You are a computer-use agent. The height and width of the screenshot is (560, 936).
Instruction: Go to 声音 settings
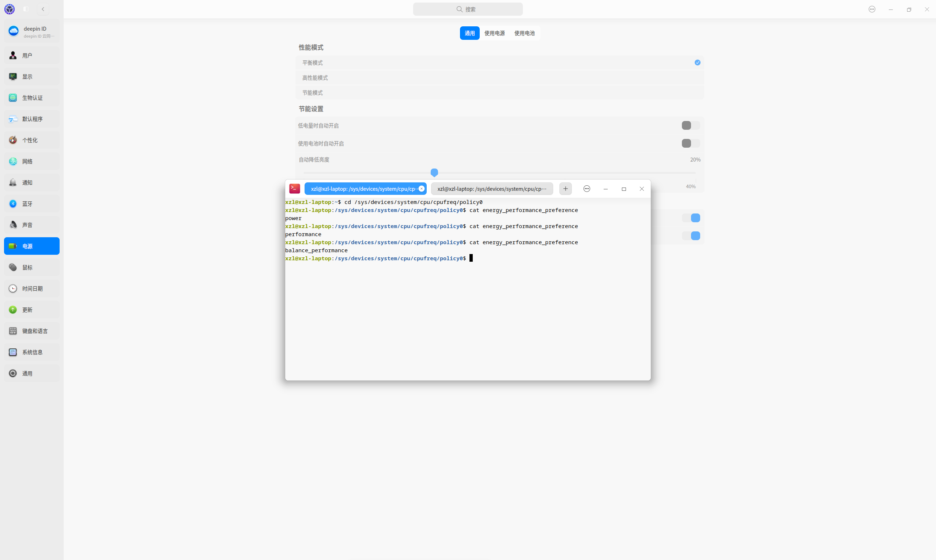[x=31, y=224]
